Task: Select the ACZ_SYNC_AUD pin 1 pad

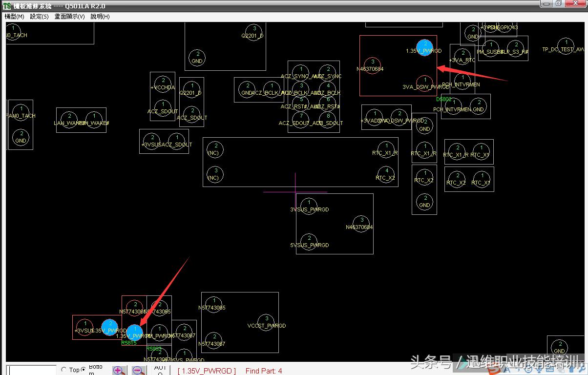Action: pos(301,72)
